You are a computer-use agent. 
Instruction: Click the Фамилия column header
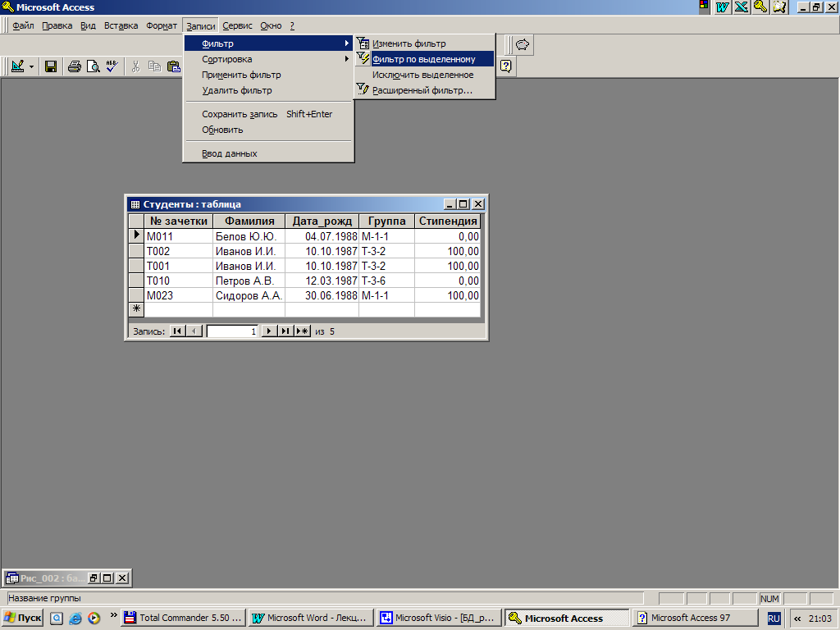(x=249, y=221)
